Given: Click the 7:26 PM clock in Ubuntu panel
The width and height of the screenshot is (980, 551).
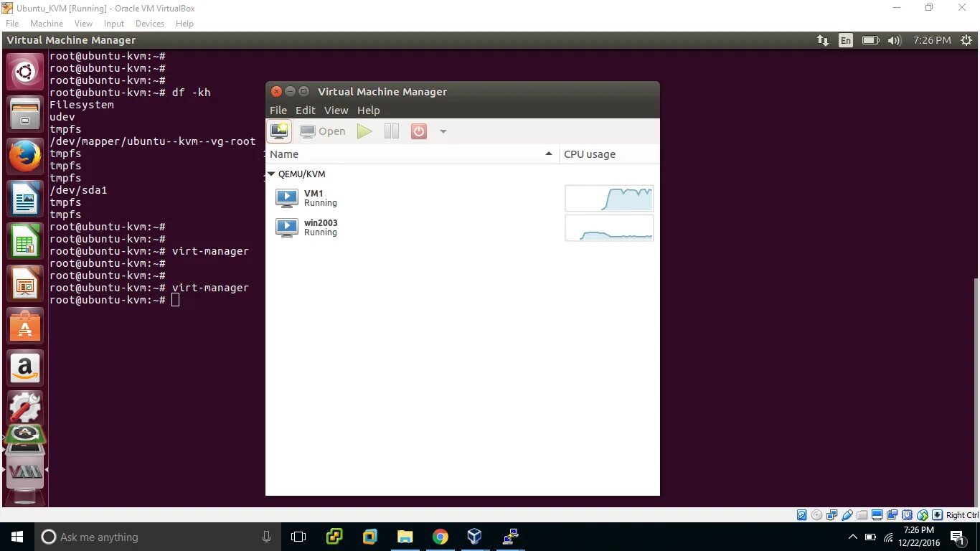Looking at the screenshot, I should 932,40.
